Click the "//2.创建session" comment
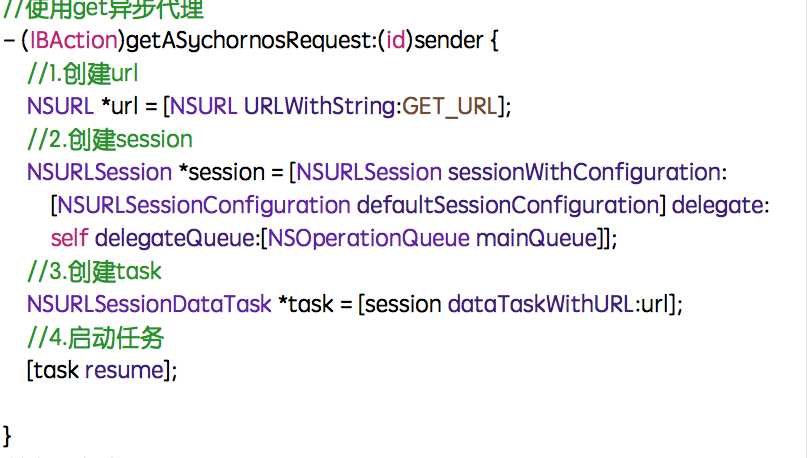Viewport: 808px width, 458px height. (109, 139)
